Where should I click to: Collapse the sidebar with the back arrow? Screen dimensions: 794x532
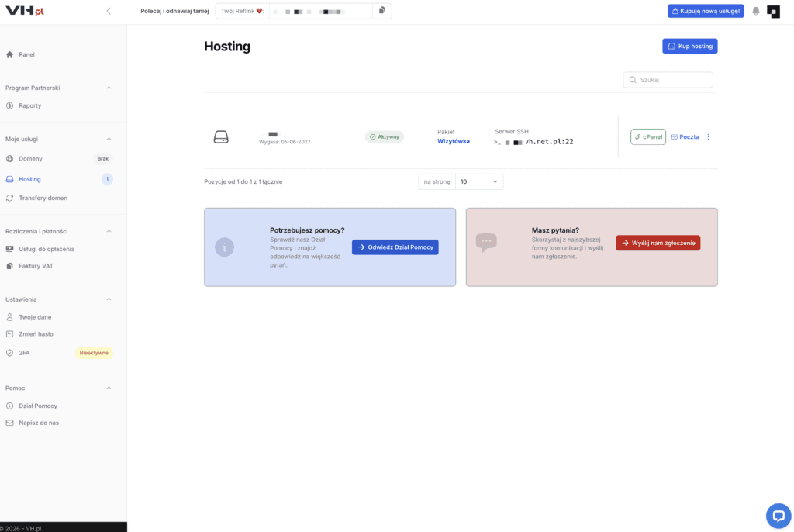click(109, 11)
